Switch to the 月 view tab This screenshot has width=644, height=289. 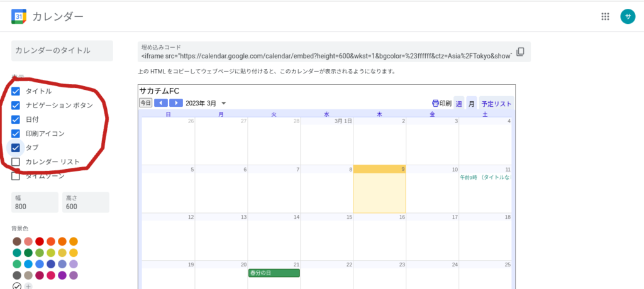(x=471, y=104)
